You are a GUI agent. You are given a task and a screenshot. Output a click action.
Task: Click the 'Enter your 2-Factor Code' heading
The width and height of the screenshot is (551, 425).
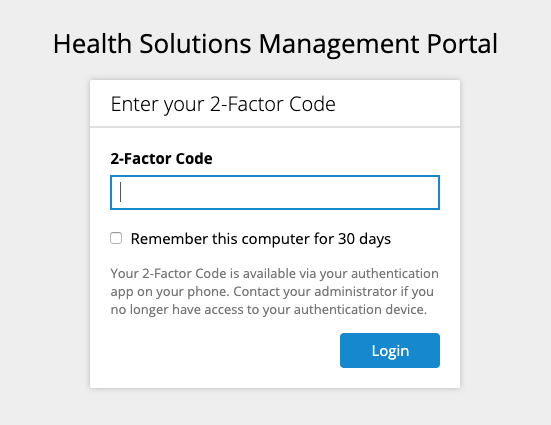[x=223, y=104]
